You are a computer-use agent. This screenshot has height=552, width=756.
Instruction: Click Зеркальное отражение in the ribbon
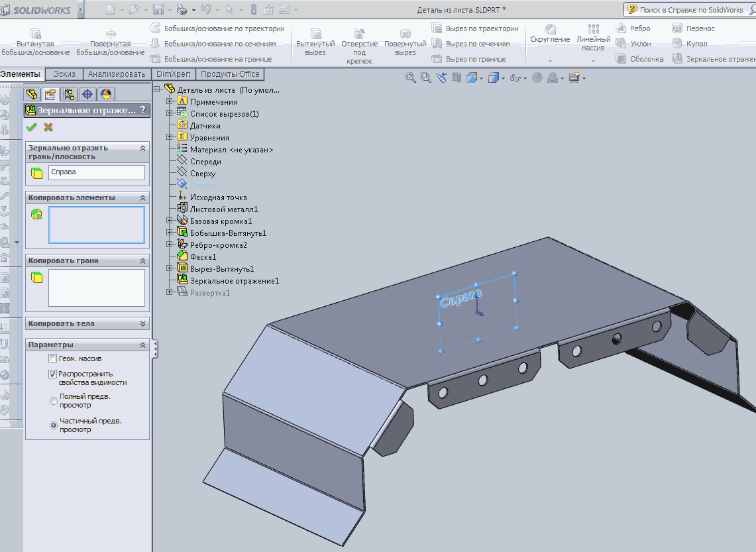(714, 59)
